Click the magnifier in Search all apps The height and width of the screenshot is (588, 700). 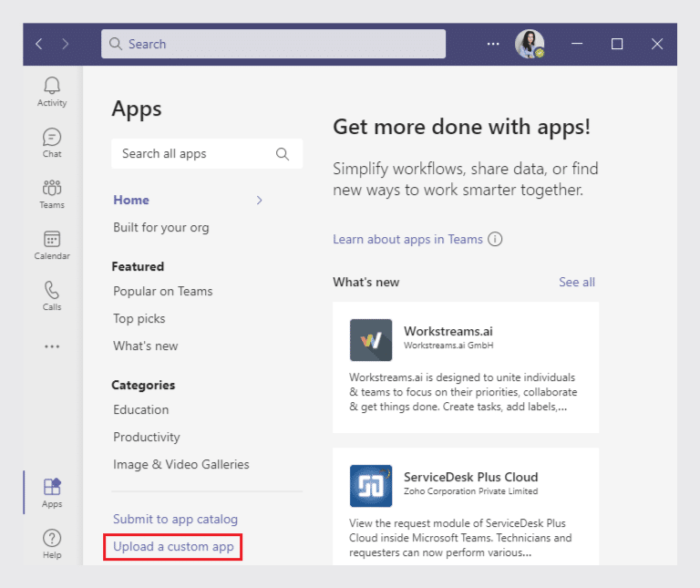283,154
